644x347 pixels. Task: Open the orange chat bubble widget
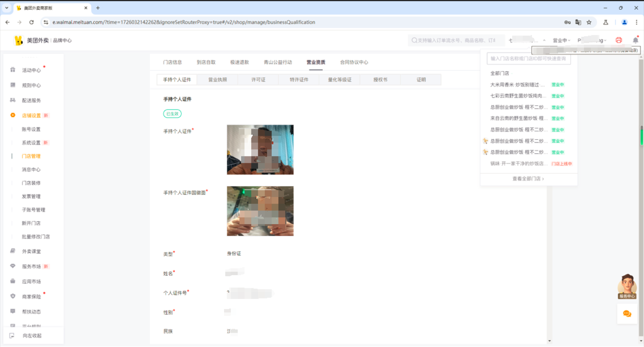[627, 314]
